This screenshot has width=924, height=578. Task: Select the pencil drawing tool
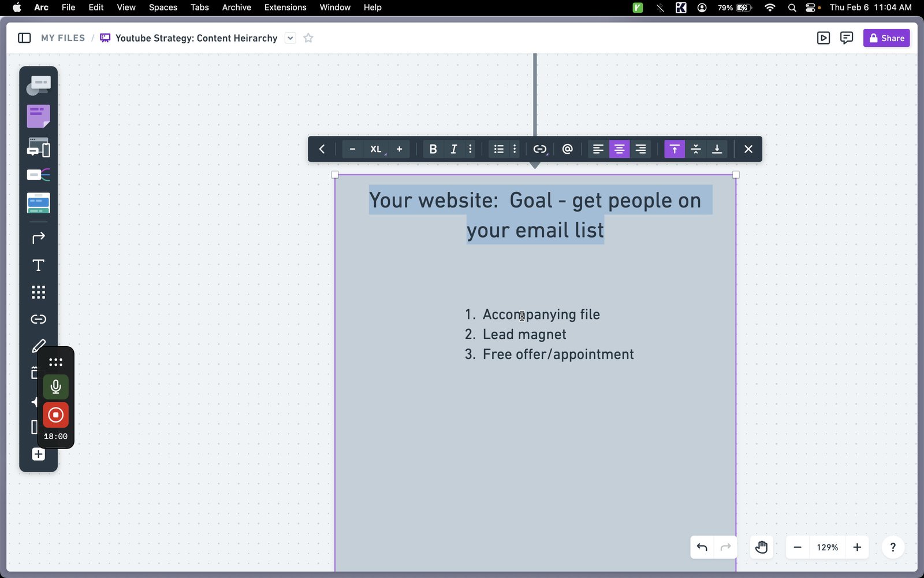point(38,346)
